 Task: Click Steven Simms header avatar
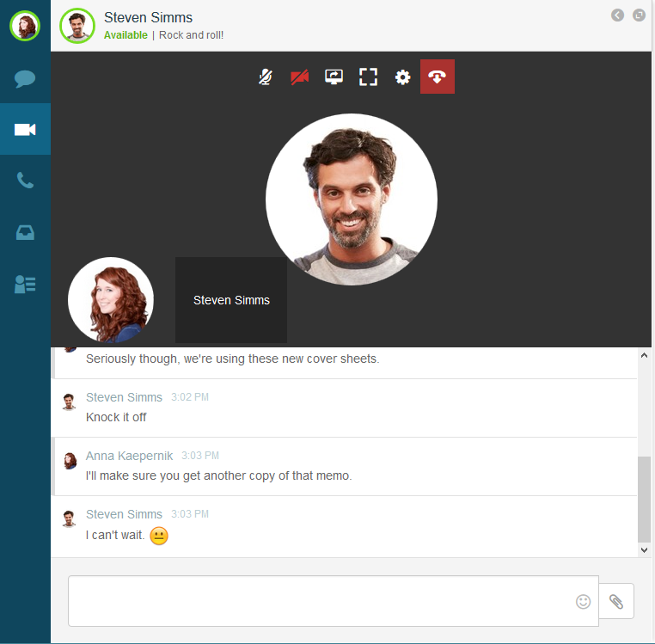click(x=77, y=26)
